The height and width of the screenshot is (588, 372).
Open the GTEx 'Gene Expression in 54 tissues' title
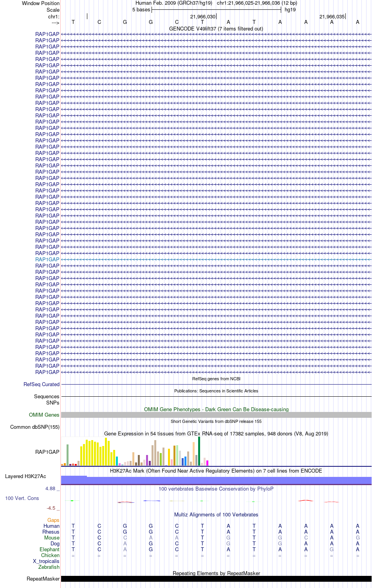[216, 433]
